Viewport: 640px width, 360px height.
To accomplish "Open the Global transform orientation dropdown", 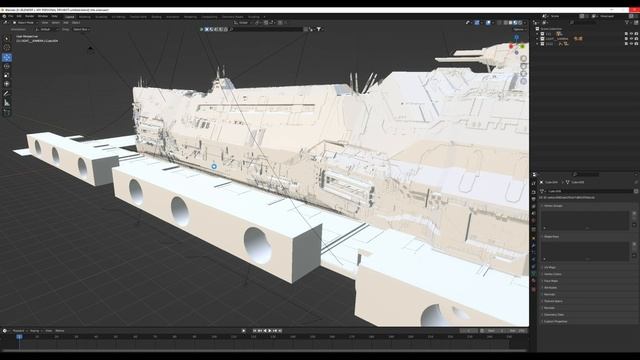I will (x=243, y=23).
